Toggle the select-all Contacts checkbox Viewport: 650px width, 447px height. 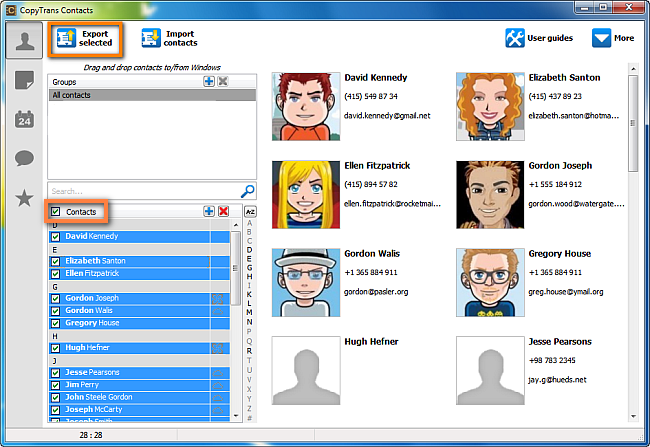pos(56,212)
